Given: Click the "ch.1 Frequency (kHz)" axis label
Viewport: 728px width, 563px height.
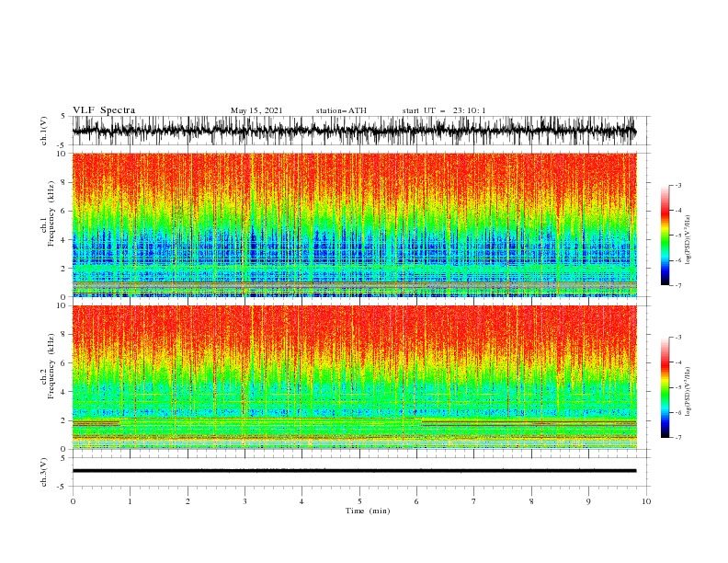Looking at the screenshot, I should (x=48, y=213).
